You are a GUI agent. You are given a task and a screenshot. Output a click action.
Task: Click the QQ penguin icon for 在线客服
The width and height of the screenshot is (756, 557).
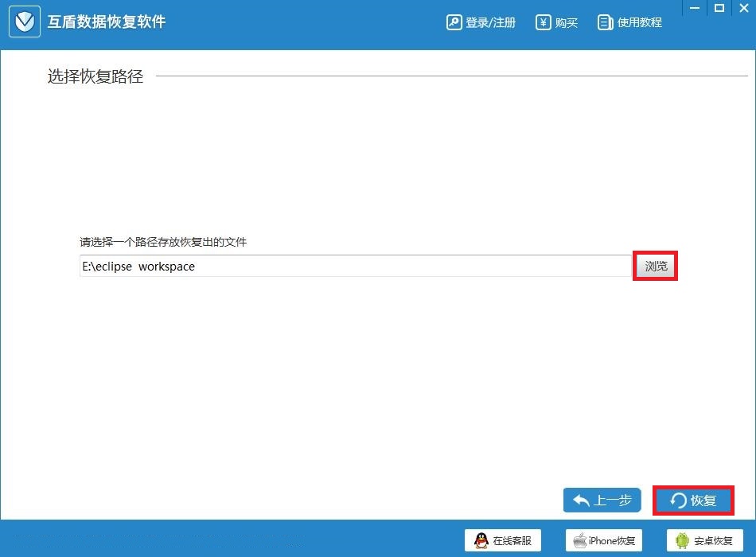480,540
